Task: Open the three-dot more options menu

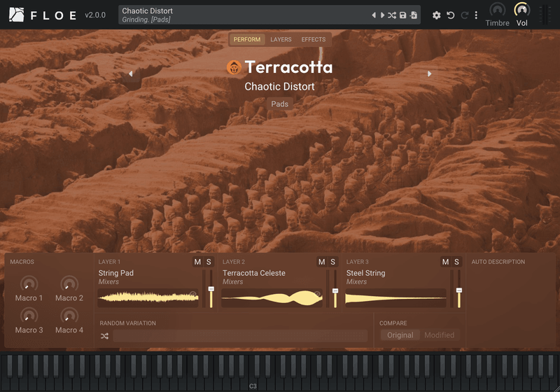Action: [476, 15]
